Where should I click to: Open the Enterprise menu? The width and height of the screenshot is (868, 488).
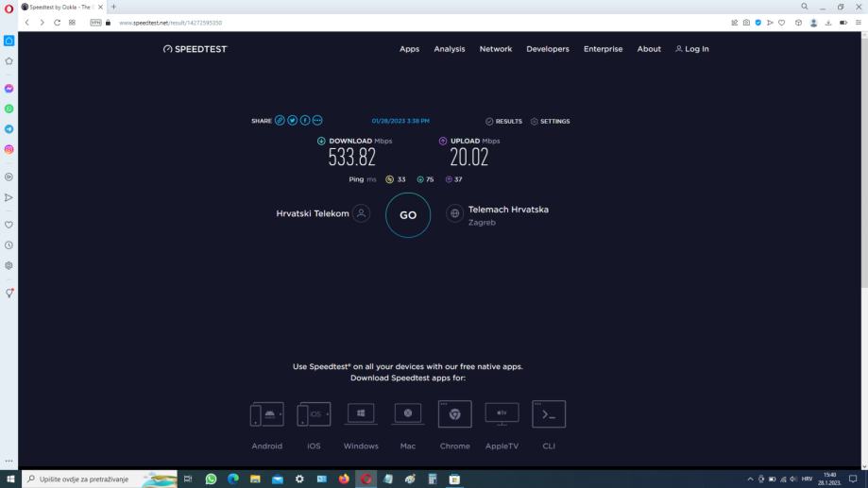tap(603, 49)
